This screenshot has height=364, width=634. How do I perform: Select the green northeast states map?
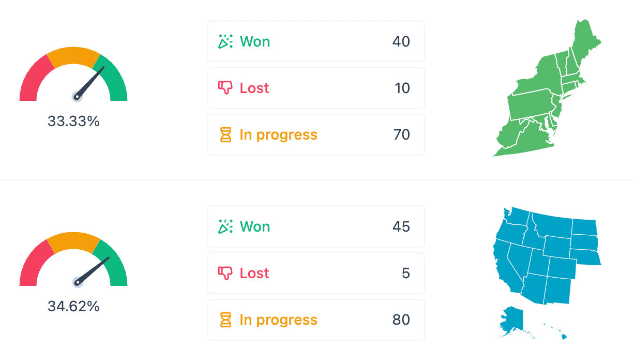[548, 88]
